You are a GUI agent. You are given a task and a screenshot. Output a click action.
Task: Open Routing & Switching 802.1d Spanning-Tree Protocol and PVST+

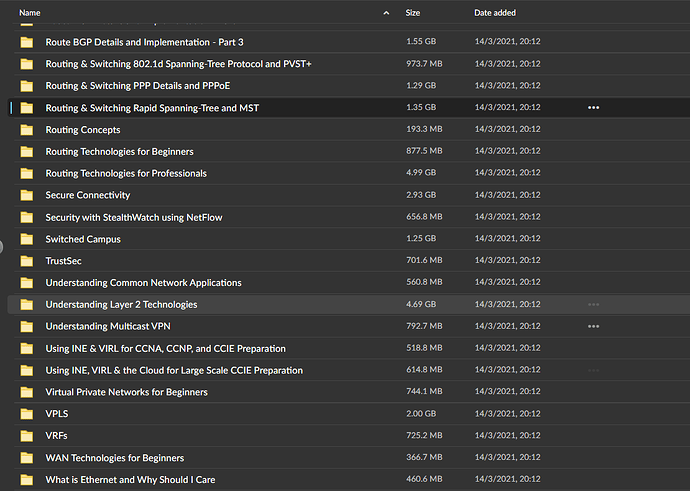point(178,64)
